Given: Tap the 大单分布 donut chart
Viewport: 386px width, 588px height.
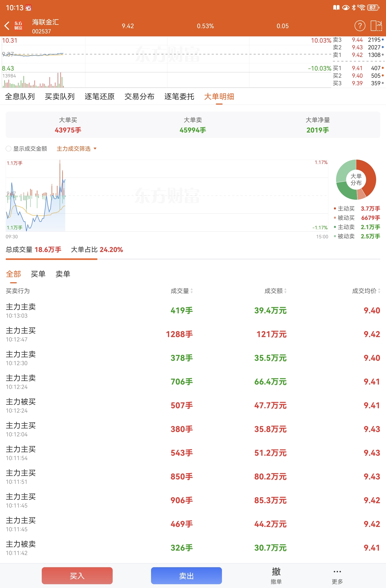Looking at the screenshot, I should pyautogui.click(x=356, y=180).
